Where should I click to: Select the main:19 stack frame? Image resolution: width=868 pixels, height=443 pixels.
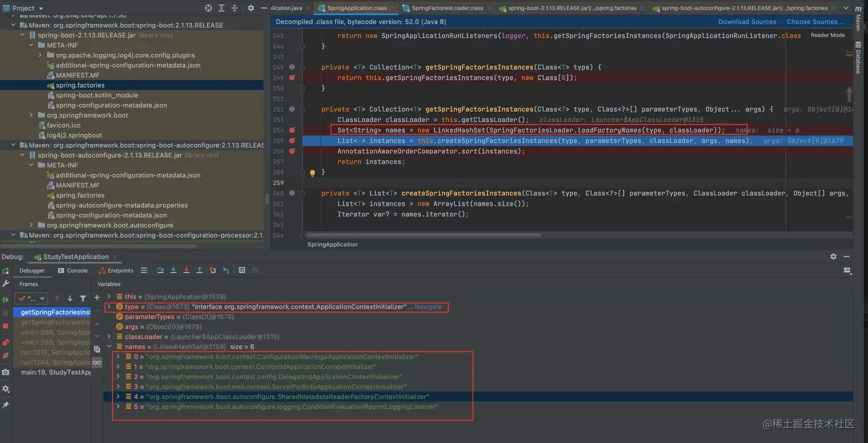click(56, 372)
